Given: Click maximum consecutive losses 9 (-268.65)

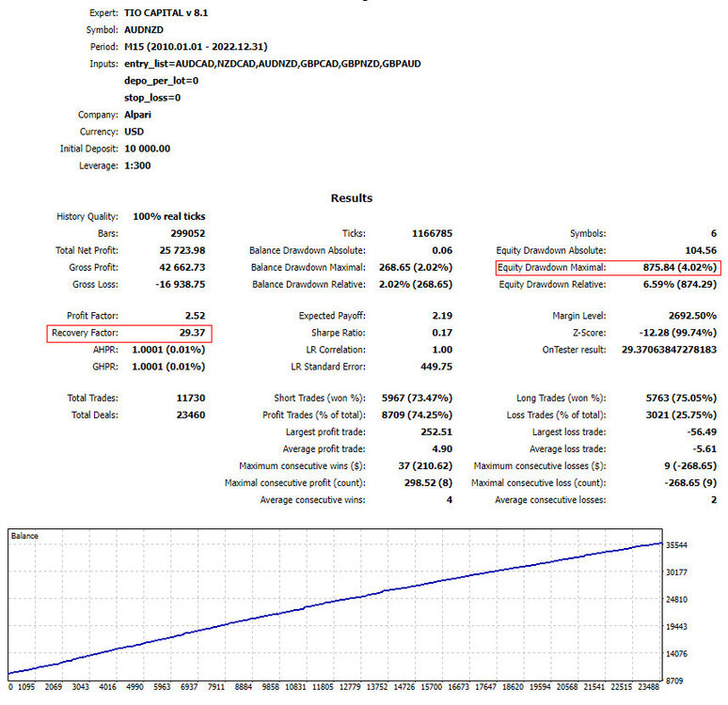Looking at the screenshot, I should click(x=690, y=466).
